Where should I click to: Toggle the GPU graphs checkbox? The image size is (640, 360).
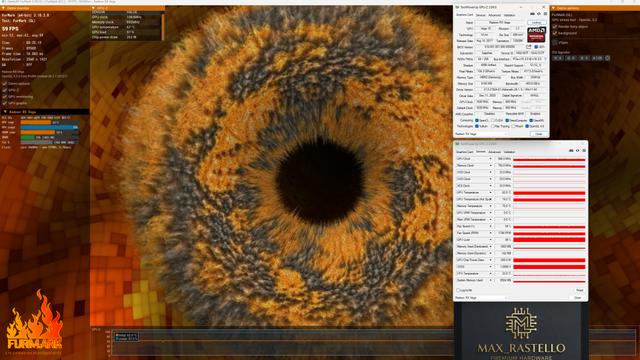click(5, 103)
